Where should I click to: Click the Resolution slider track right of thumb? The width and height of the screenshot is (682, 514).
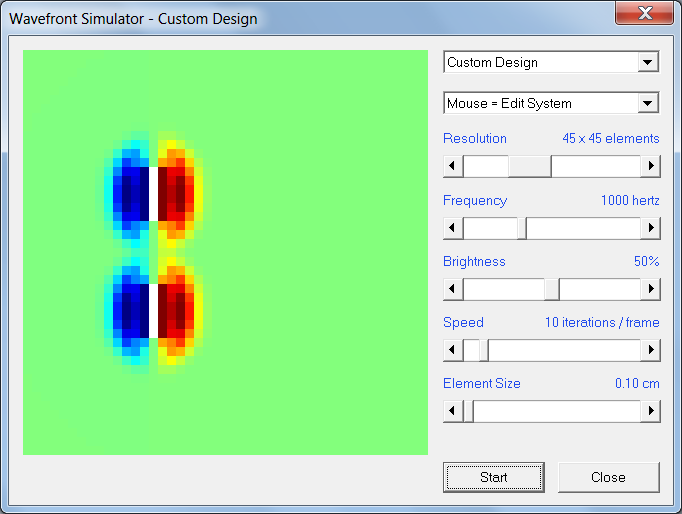596,166
